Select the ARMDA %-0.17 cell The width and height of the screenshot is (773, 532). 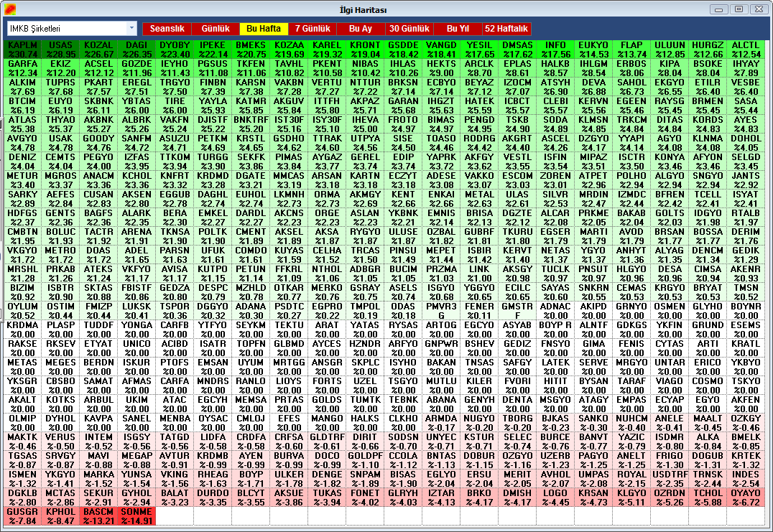tap(441, 424)
